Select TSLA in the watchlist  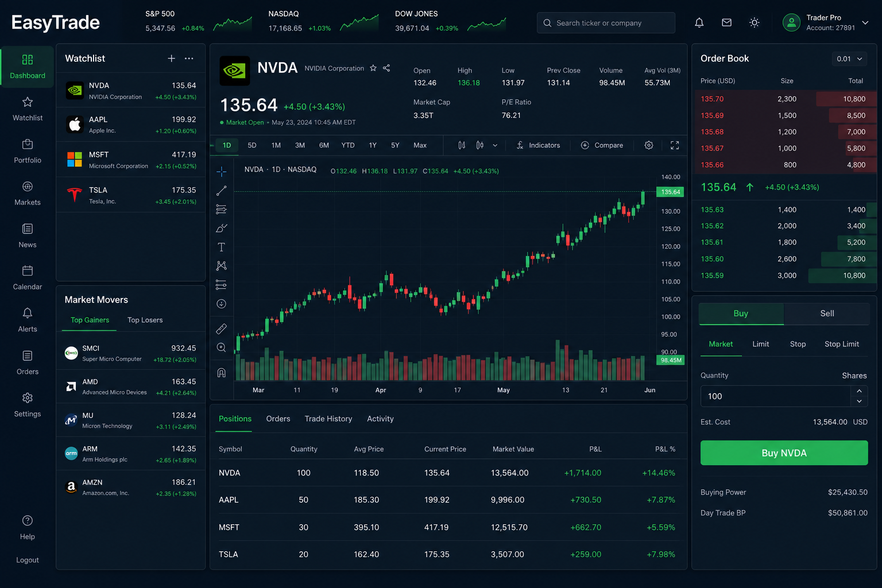pyautogui.click(x=131, y=195)
